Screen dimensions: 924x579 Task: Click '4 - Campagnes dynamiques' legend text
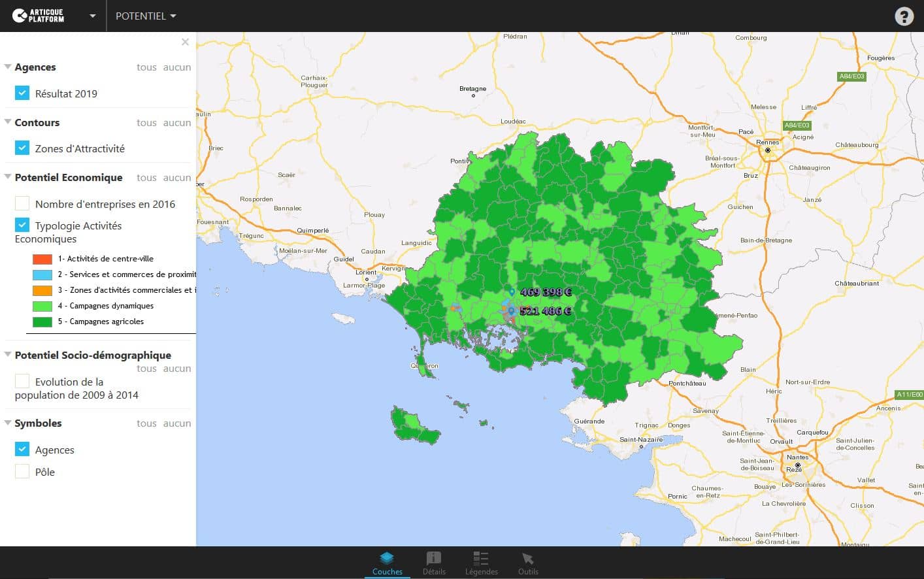tap(106, 306)
